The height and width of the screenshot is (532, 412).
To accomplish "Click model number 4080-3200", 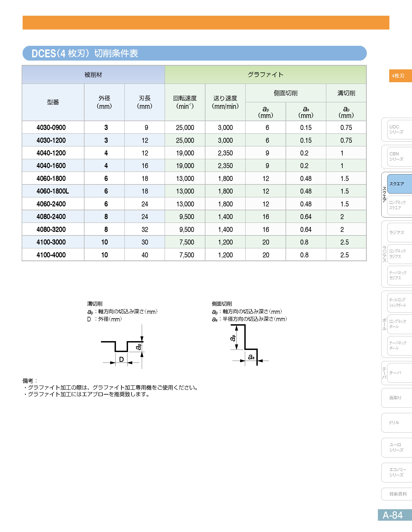I will pyautogui.click(x=51, y=229).
